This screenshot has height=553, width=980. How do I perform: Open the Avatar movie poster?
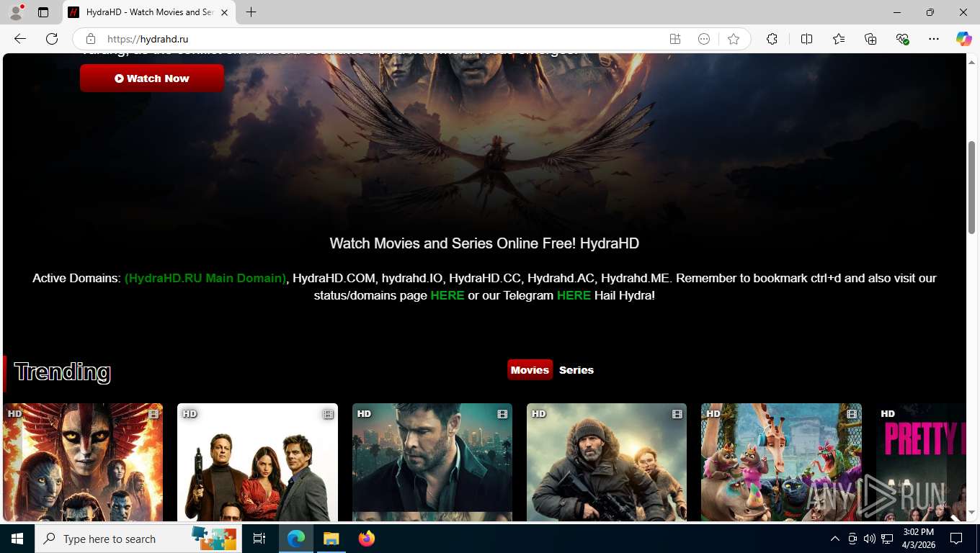[x=83, y=462]
